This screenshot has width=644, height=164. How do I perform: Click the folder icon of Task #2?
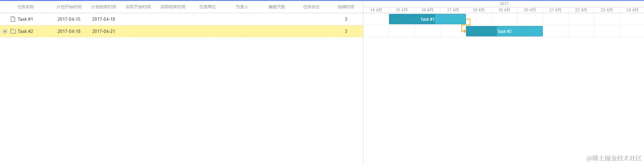13,31
